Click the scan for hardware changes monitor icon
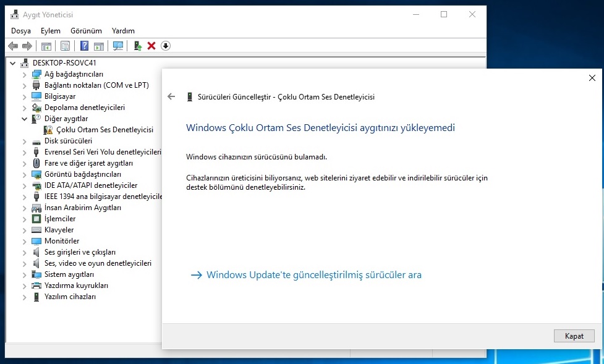 point(118,46)
